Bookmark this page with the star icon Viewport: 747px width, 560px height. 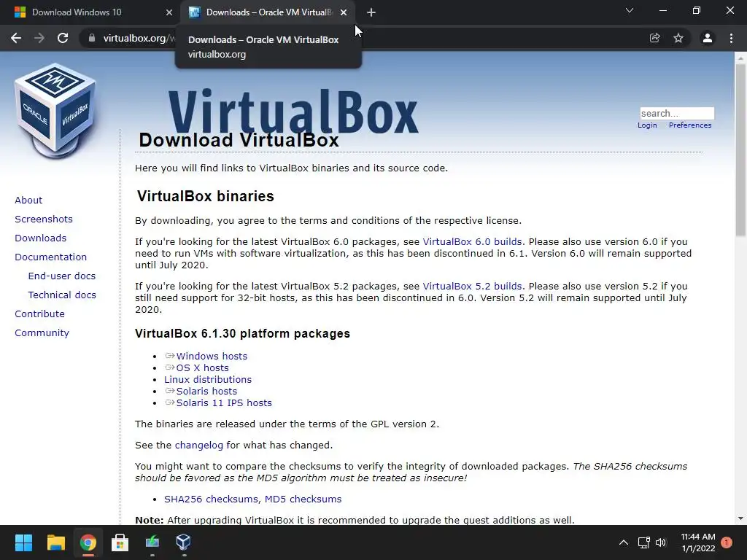678,38
